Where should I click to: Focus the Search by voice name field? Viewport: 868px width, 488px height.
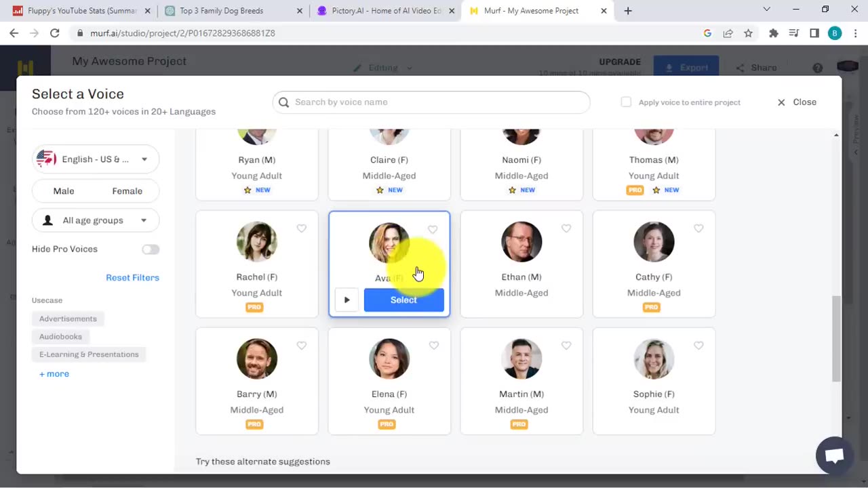click(x=431, y=102)
